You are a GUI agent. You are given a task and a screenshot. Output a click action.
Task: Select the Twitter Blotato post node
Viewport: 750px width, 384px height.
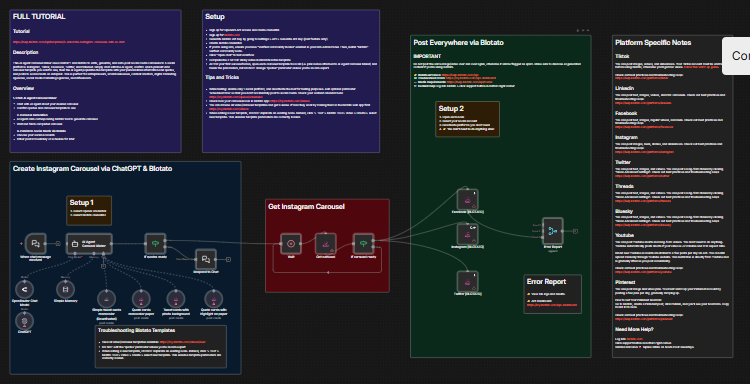tap(467, 281)
